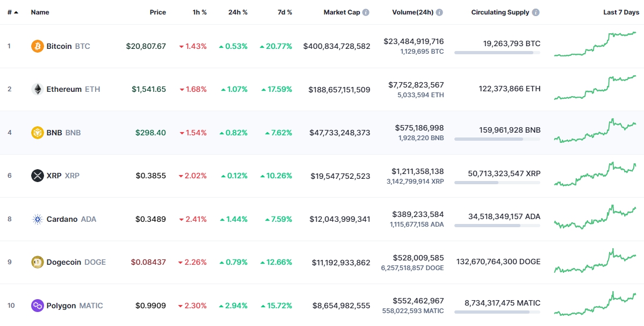644x326 pixels.
Task: Click the Cardano logo icon
Action: [38, 219]
